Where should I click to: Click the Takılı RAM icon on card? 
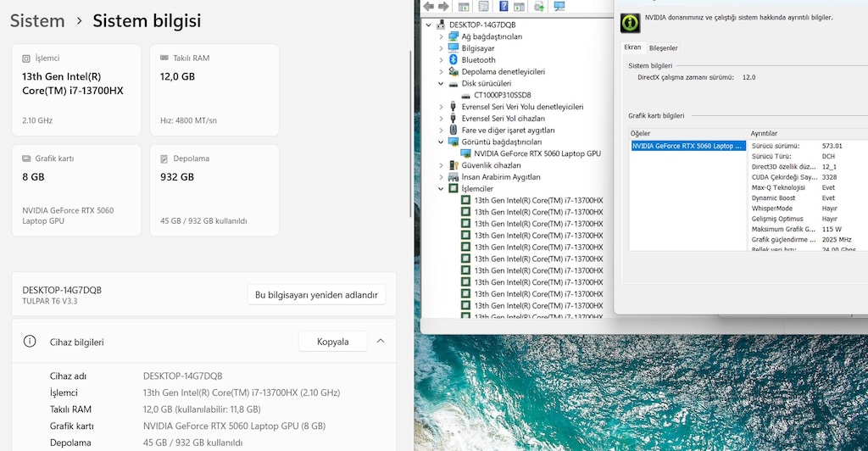(164, 58)
